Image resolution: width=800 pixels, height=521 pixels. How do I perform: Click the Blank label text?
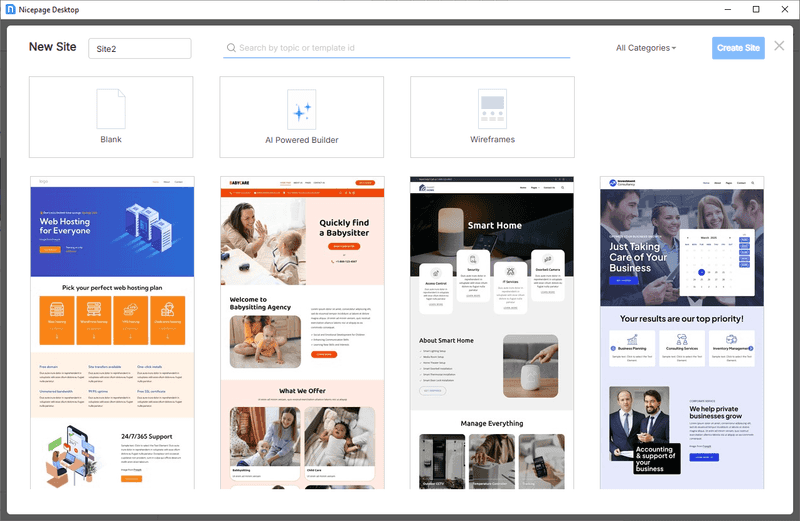pyautogui.click(x=111, y=139)
